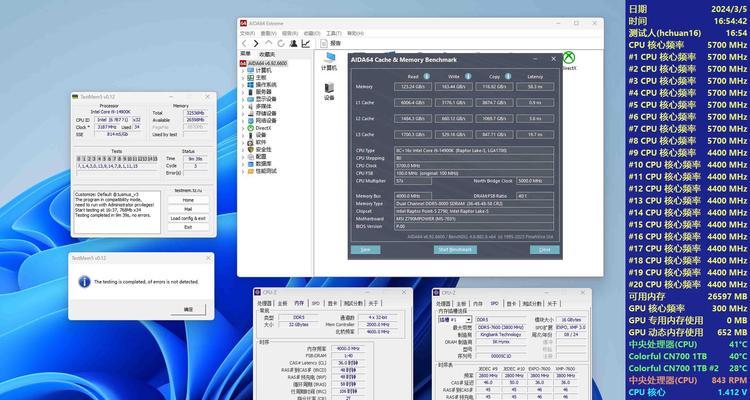The height and width of the screenshot is (400, 750).
Task: Click the 报告 report page icon in toolbar
Action: 324,44
